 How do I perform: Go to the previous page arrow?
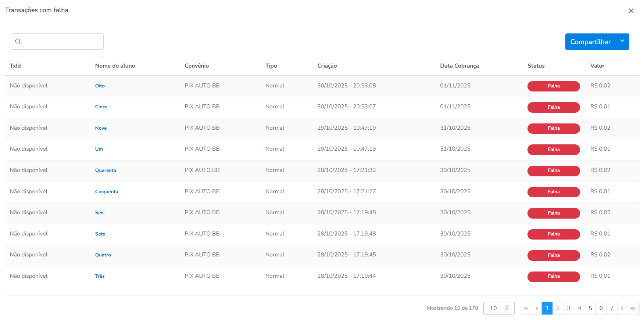point(537,308)
